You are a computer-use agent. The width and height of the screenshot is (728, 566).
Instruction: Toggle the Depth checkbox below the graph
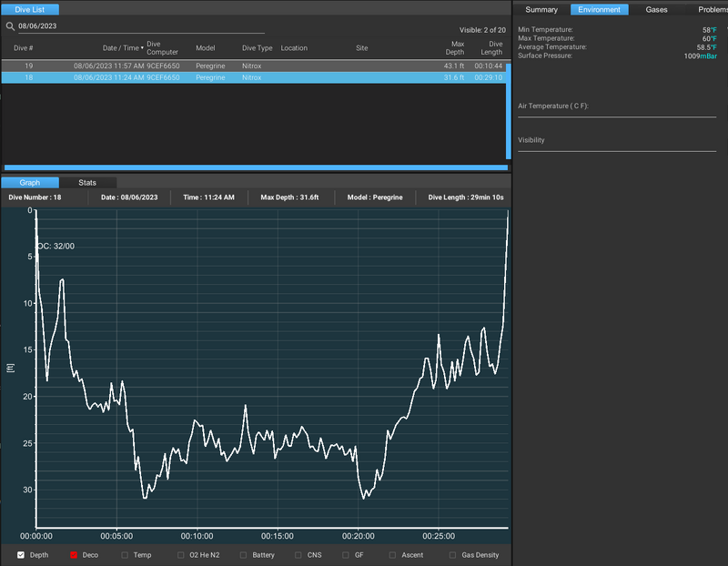(x=22, y=554)
